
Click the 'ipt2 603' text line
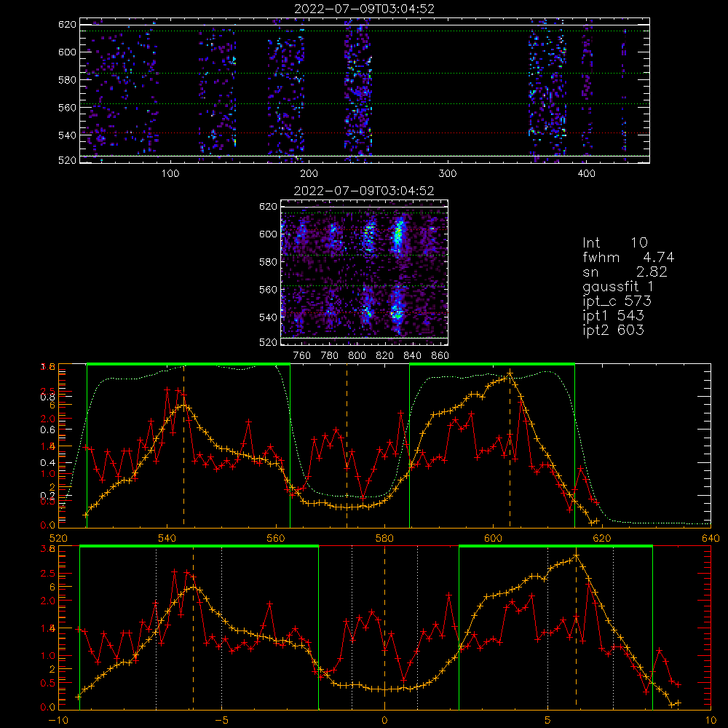(613, 330)
